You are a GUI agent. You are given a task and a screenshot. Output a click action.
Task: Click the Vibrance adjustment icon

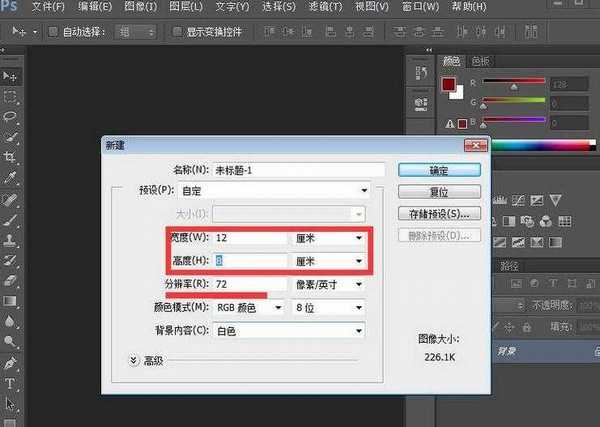pos(555,200)
